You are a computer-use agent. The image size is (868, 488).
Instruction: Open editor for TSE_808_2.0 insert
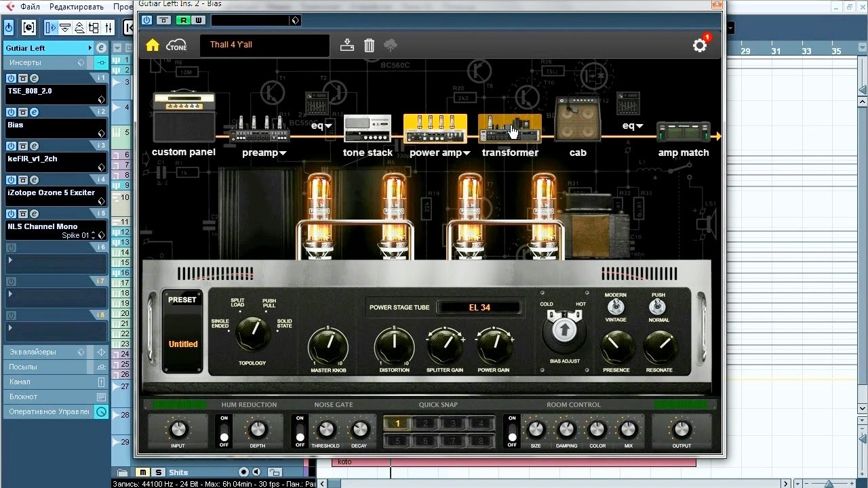33,79
